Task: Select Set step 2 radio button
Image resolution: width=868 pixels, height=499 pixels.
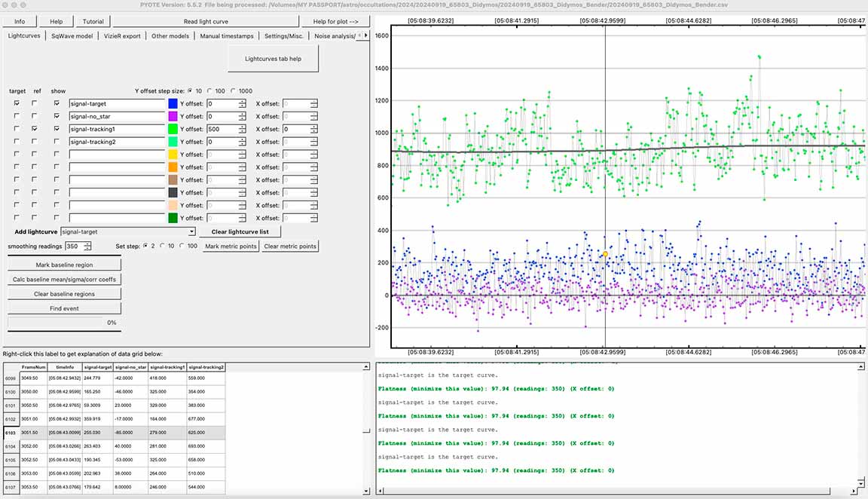Action: (145, 246)
